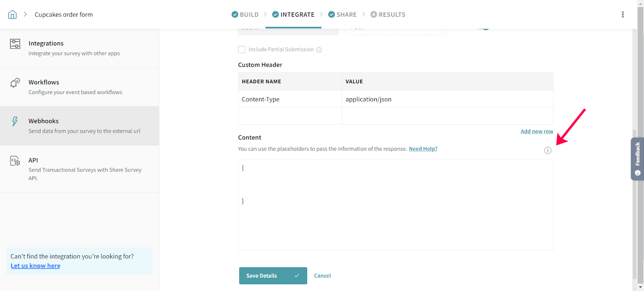The image size is (644, 291).
Task: Click the empty header name cell
Action: (290, 116)
